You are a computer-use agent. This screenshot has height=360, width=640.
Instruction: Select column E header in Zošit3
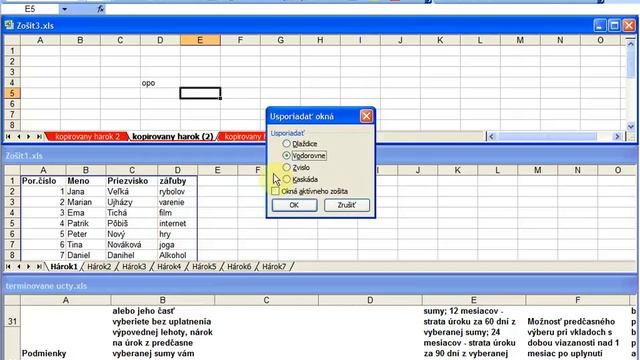[x=200, y=40]
